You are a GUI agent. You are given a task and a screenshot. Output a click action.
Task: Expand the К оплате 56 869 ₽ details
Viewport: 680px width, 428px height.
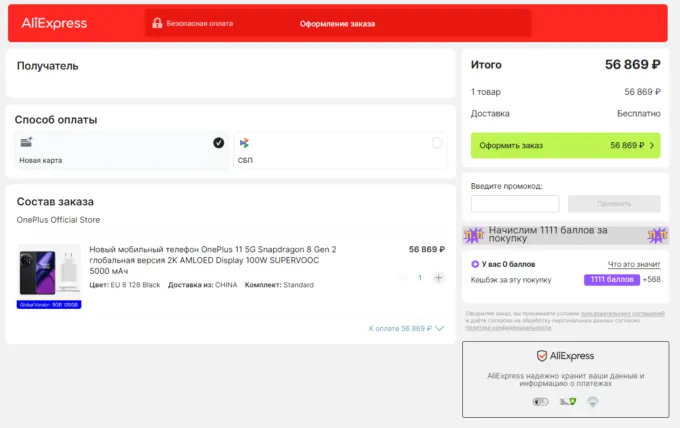(x=406, y=328)
